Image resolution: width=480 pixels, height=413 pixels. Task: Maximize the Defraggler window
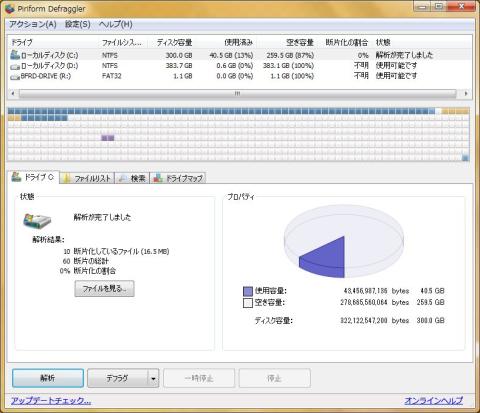[x=439, y=7]
